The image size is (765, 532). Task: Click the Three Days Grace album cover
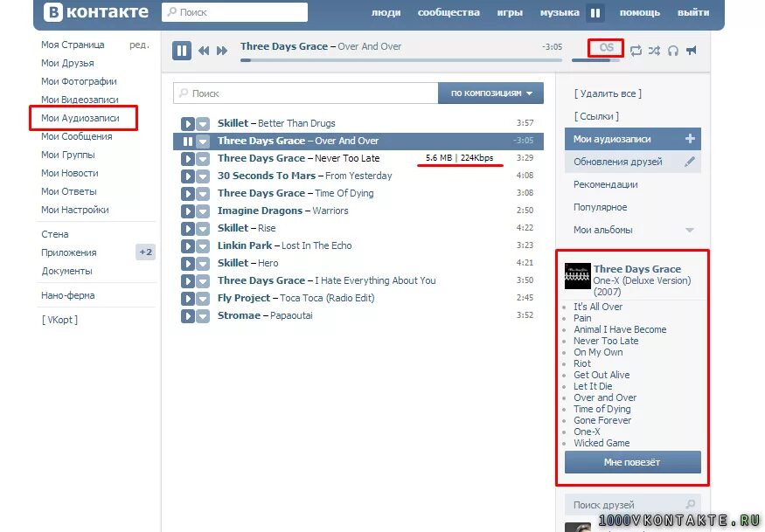(x=578, y=276)
